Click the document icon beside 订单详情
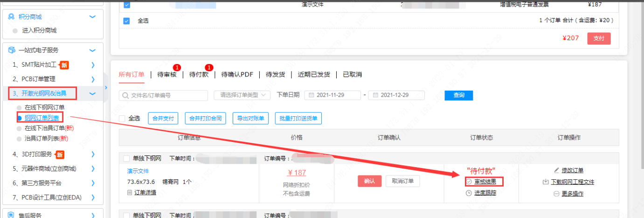 click(130, 192)
